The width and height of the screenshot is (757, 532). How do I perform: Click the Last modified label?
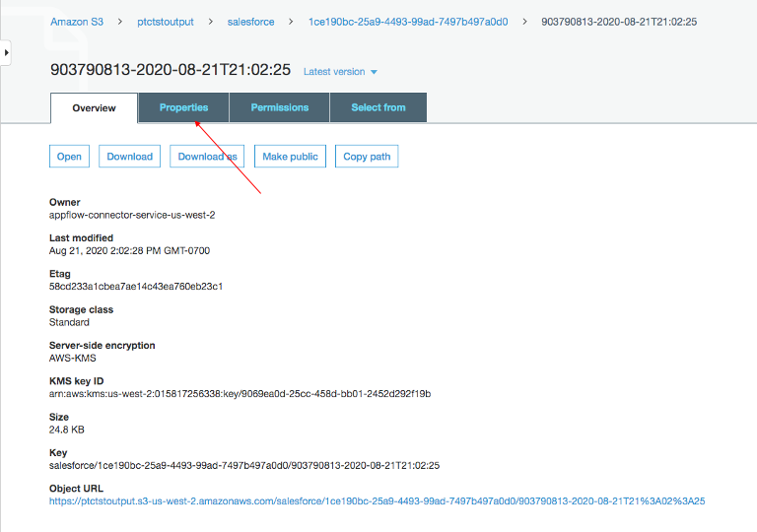(81, 238)
